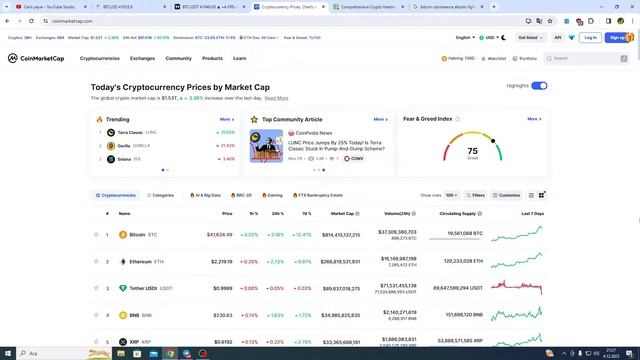Open More link in Trending card
This screenshot has width=640, height=360.
click(227, 120)
